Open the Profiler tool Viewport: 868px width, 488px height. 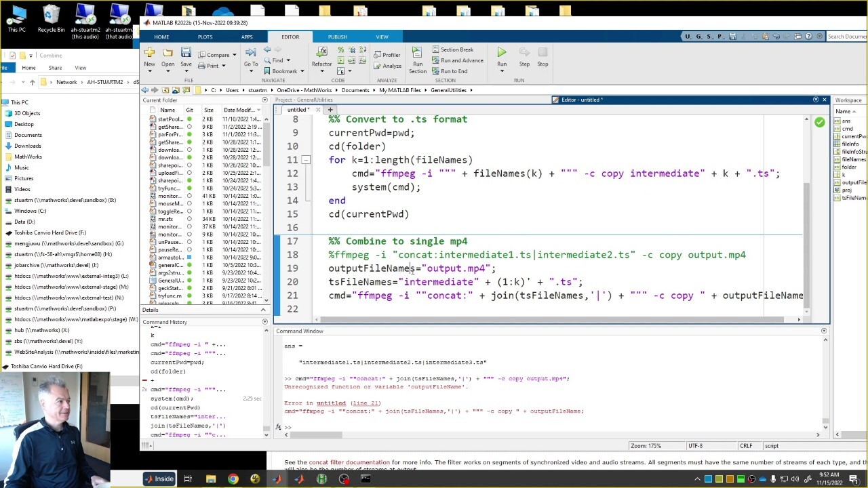(387, 55)
